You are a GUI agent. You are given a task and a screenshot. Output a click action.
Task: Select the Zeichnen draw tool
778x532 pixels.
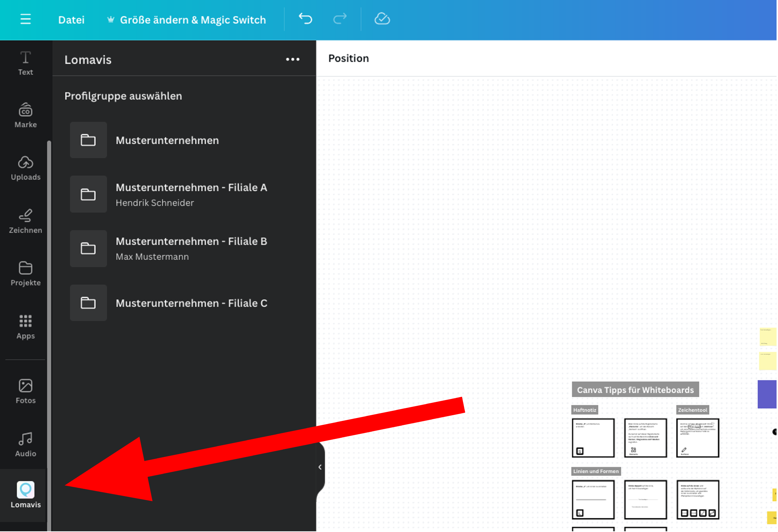[26, 221]
